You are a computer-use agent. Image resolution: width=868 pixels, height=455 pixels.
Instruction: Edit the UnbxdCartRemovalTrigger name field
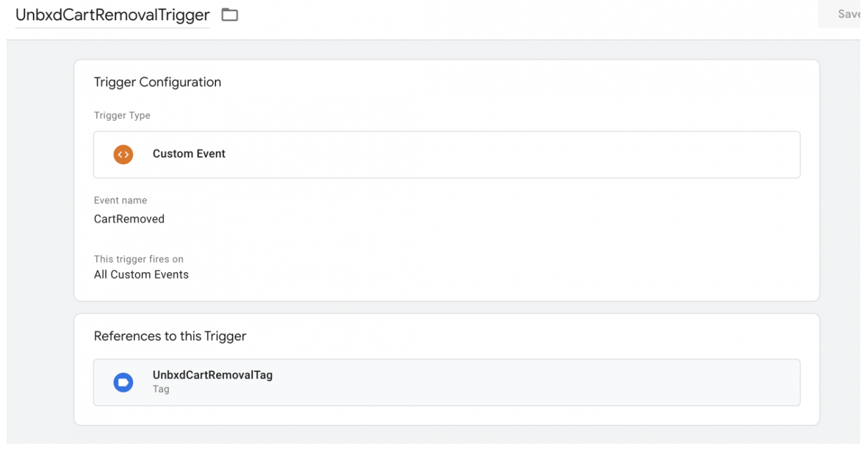click(x=112, y=15)
